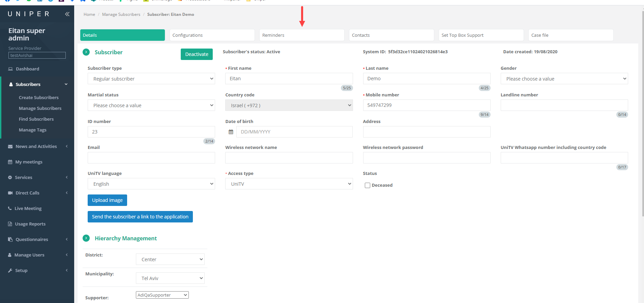Choose a Municipality from the dropdown
The image size is (644, 303).
(170, 278)
